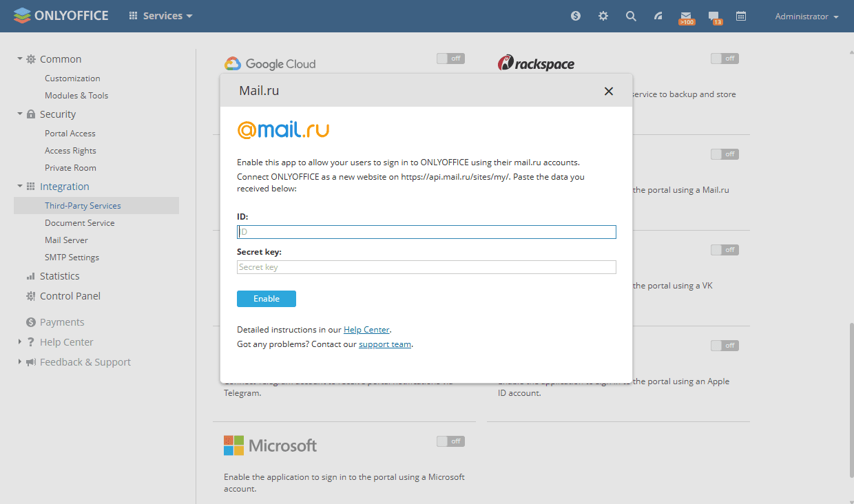Image resolution: width=854 pixels, height=504 pixels.
Task: Click the Help Center question mark icon
Action: click(x=31, y=342)
